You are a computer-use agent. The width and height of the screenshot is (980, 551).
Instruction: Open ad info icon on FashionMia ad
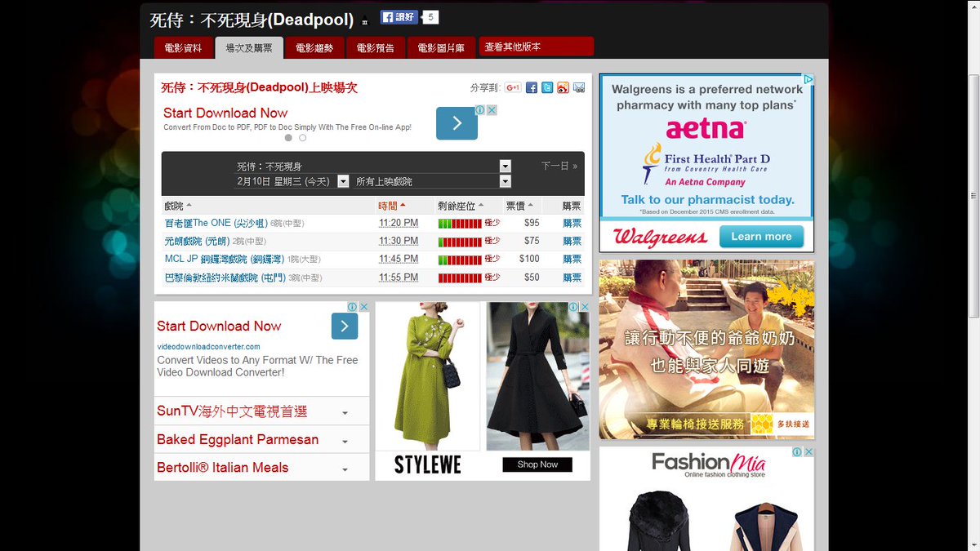797,452
